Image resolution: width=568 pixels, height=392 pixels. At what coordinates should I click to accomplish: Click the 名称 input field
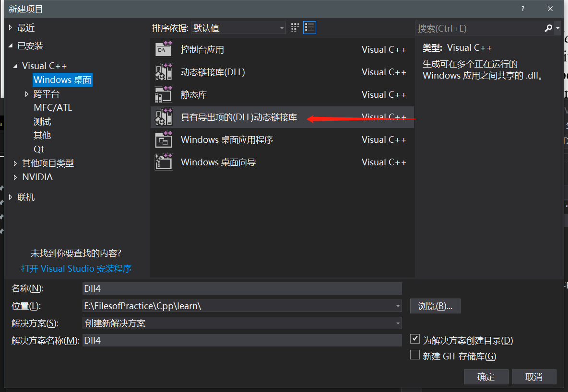pyautogui.click(x=242, y=288)
